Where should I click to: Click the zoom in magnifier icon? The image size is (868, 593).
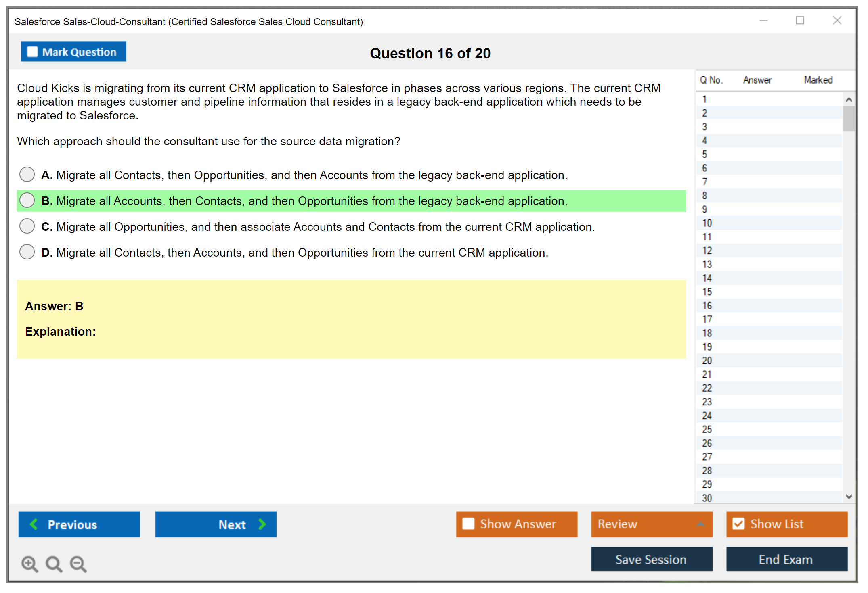coord(29,564)
